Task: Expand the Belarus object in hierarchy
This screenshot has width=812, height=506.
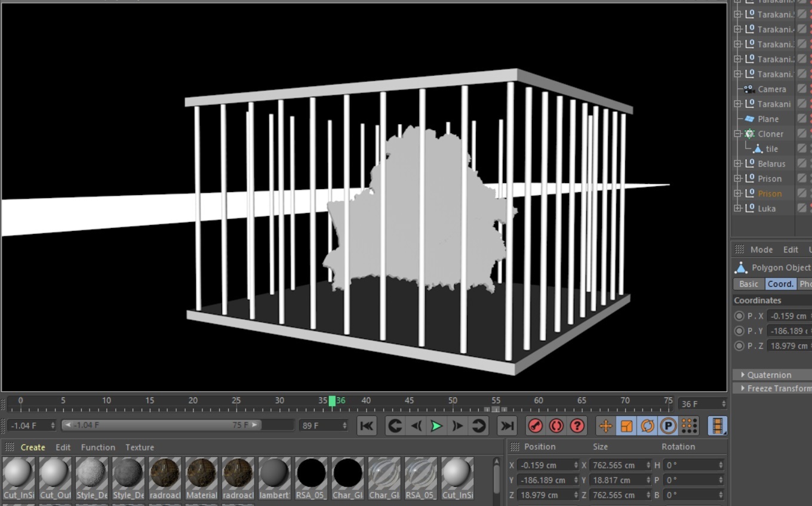Action: (x=737, y=163)
